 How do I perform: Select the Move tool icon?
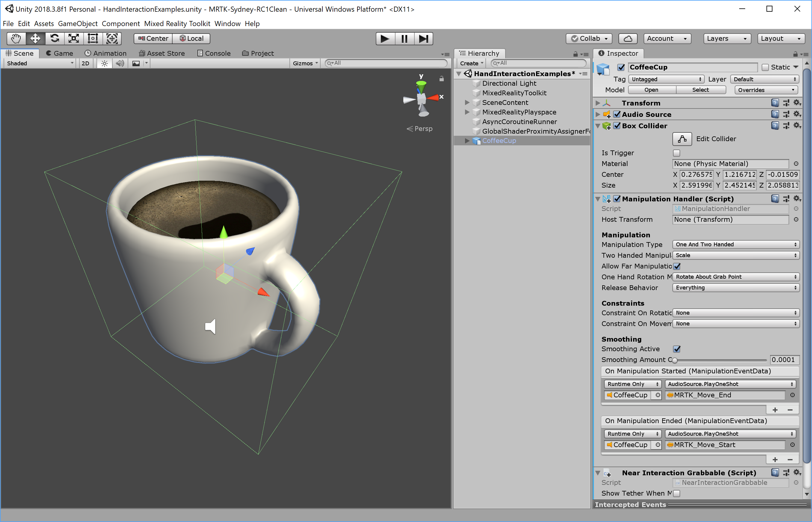tap(34, 37)
